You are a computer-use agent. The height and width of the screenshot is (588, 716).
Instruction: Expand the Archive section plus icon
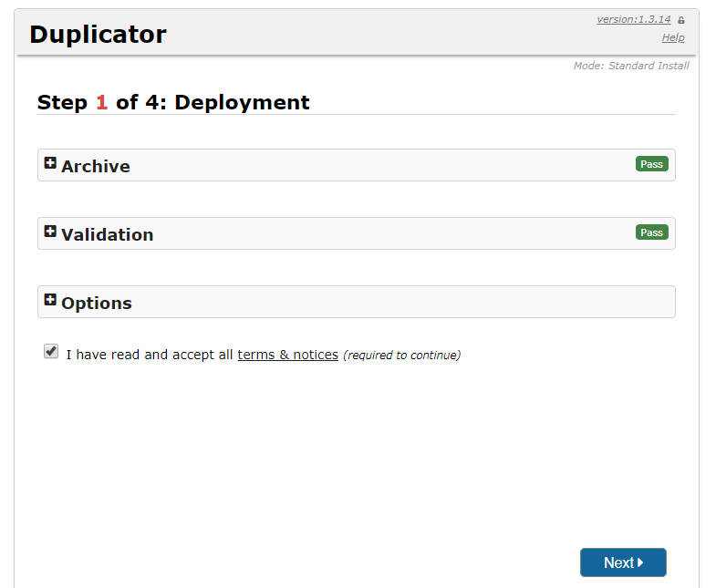[x=50, y=163]
